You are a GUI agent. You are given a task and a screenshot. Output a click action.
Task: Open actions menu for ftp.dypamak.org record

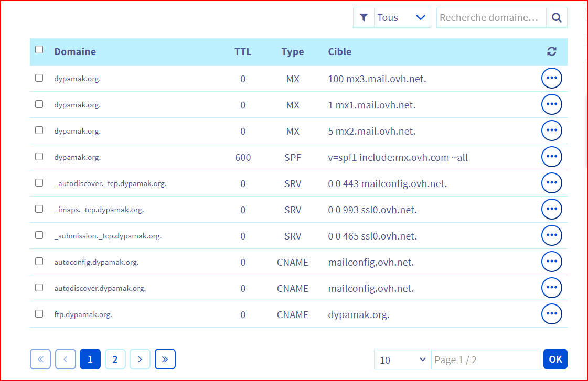click(x=551, y=314)
